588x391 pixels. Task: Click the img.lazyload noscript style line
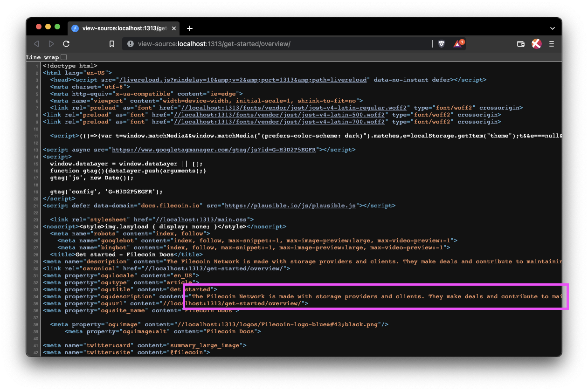point(165,226)
